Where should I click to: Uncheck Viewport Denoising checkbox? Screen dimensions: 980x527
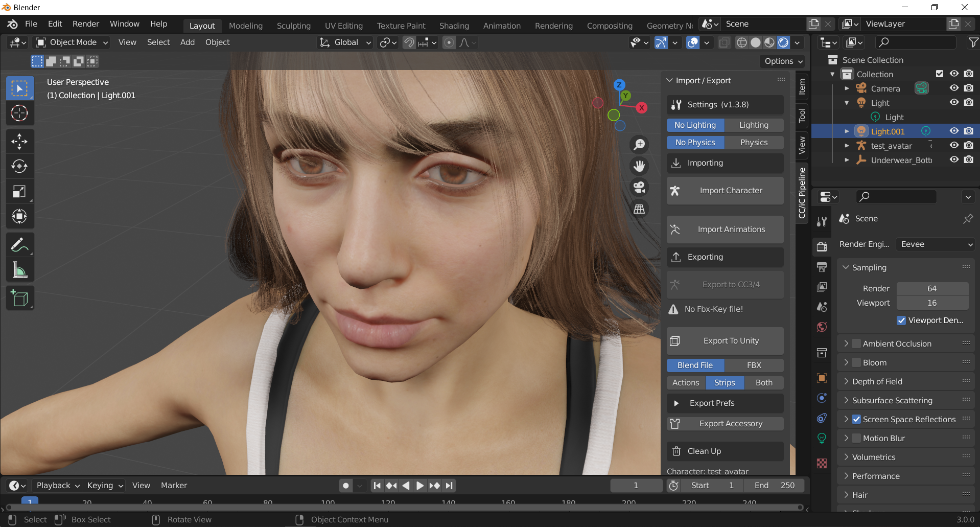[901, 320]
